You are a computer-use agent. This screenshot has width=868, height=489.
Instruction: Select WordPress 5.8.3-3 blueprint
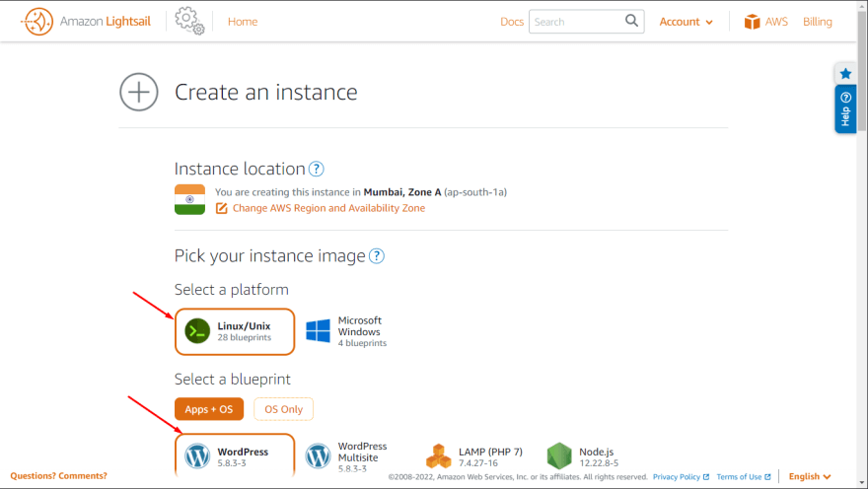[x=235, y=455]
